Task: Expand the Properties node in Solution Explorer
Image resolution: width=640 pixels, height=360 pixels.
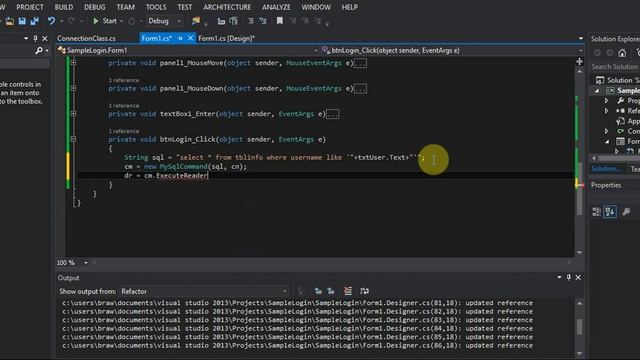Action: click(x=606, y=100)
